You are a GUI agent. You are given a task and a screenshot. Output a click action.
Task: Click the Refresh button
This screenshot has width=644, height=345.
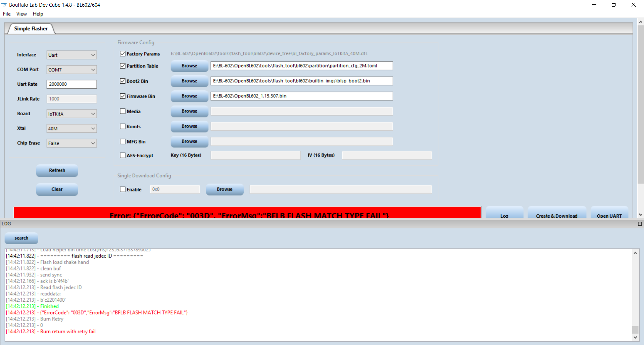(x=57, y=170)
